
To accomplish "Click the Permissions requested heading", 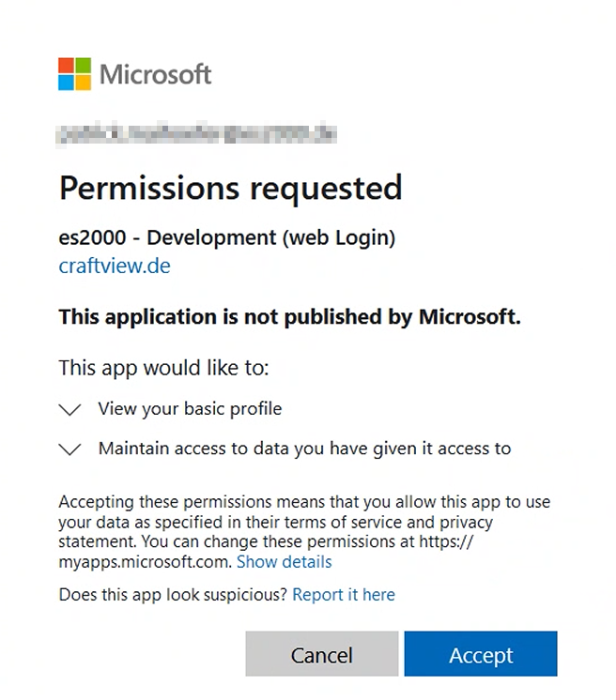I will click(230, 188).
